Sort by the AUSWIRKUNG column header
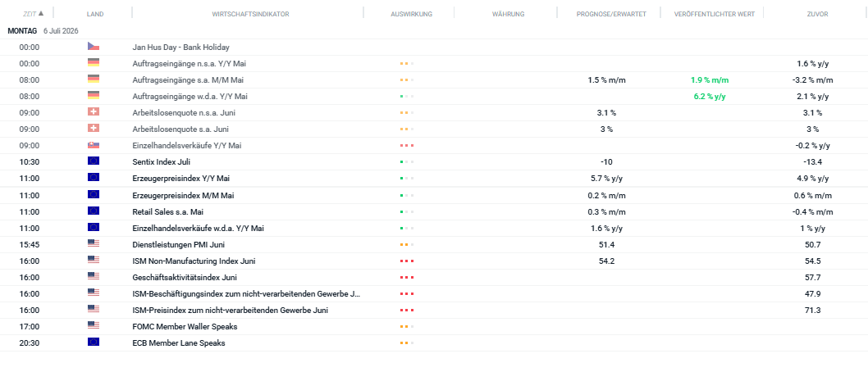 point(411,14)
